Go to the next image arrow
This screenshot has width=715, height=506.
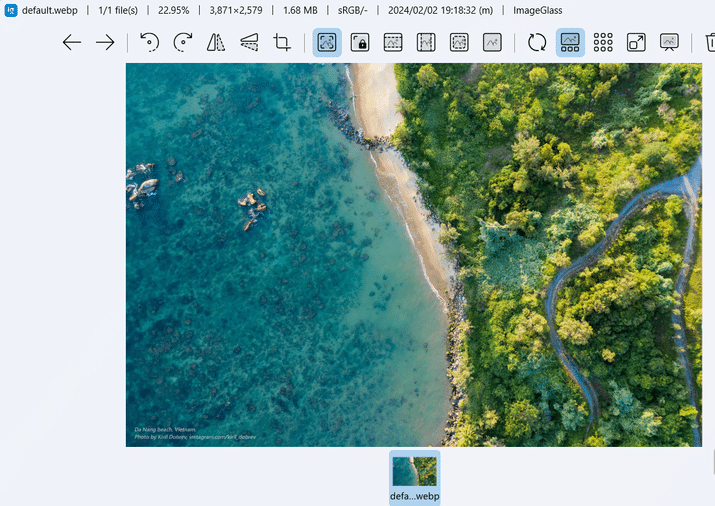click(105, 42)
